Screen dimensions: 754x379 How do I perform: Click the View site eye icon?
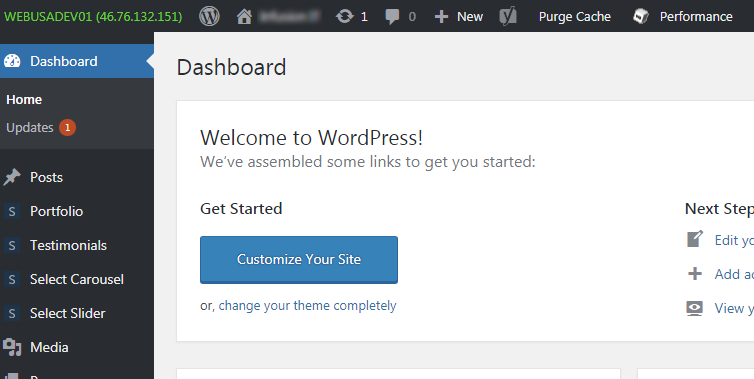tap(695, 308)
